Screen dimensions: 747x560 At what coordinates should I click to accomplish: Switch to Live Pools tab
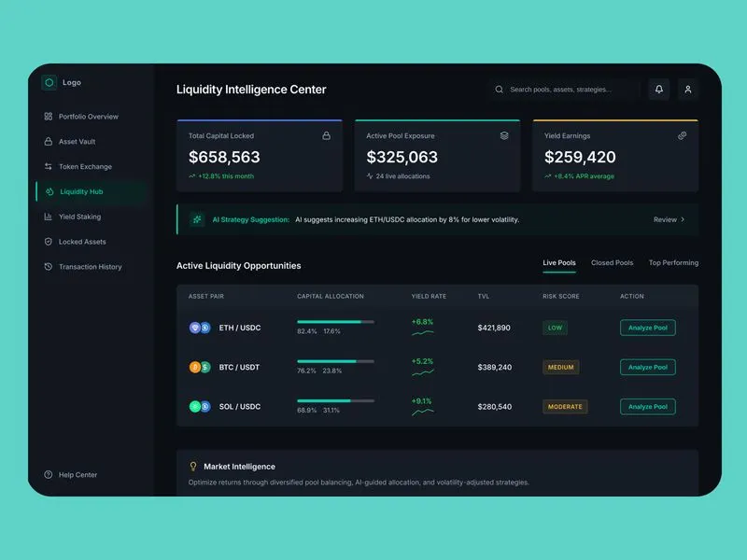click(559, 262)
